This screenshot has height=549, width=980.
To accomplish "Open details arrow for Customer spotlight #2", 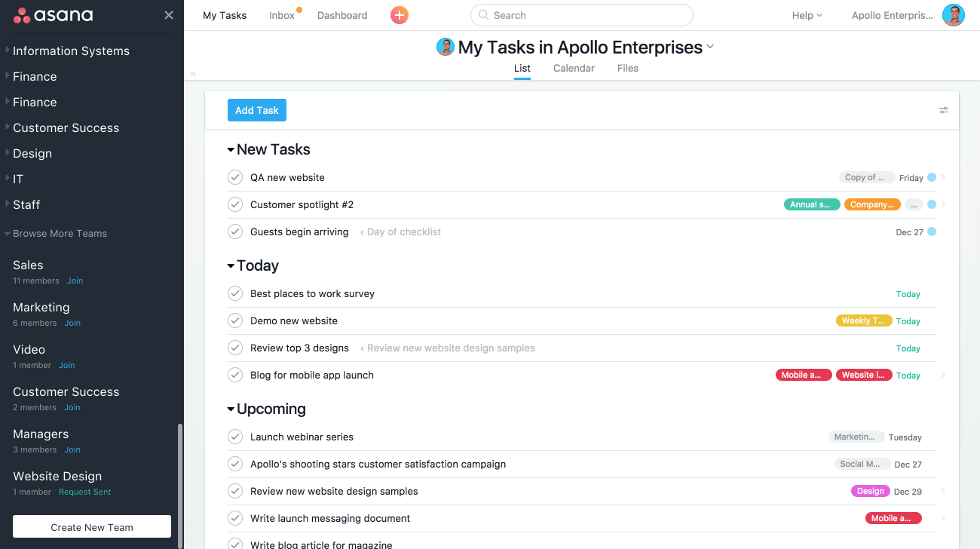I will [x=943, y=204].
